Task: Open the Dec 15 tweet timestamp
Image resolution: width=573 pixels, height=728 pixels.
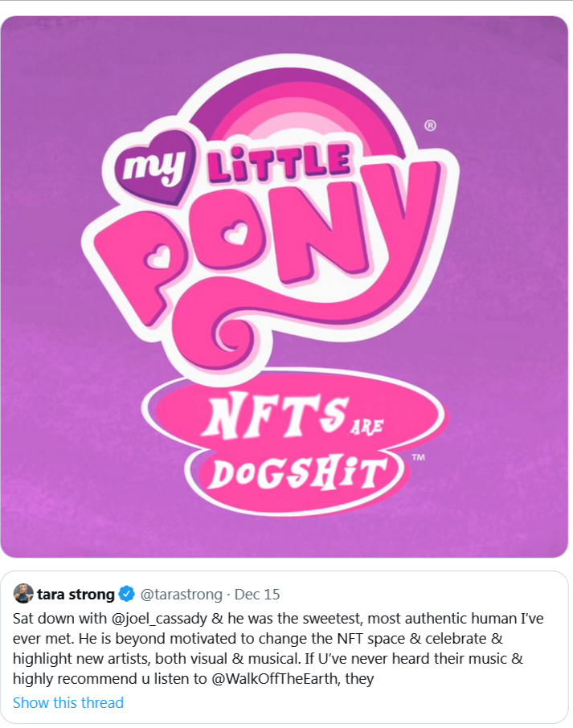Action: pos(257,595)
